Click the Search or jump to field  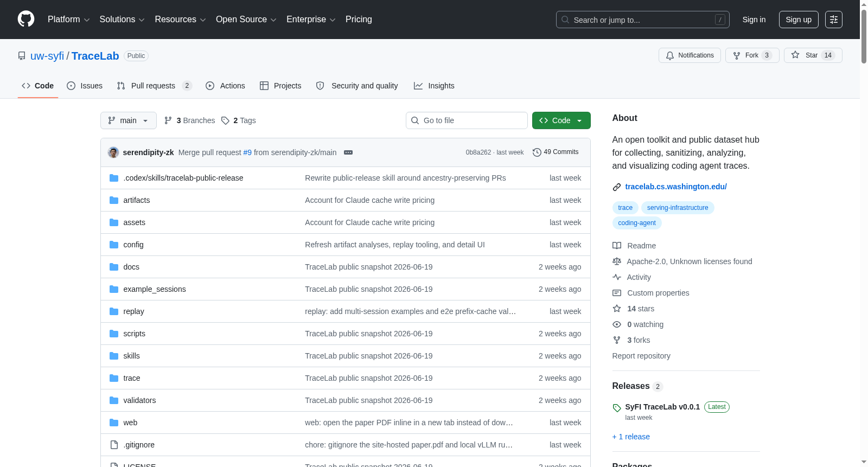(643, 20)
